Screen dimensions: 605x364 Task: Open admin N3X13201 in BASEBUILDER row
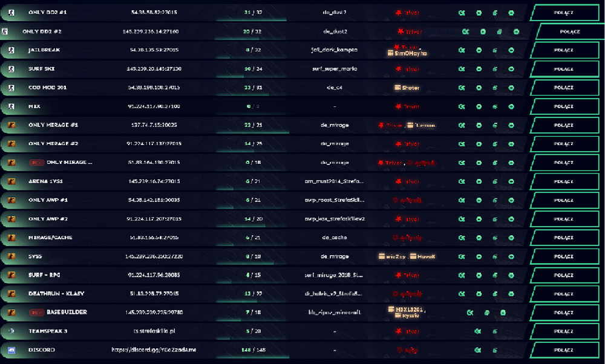click(405, 309)
